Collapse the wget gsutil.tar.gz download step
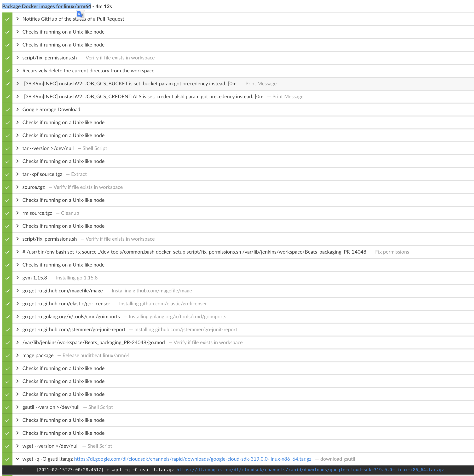The width and height of the screenshot is (474, 476). point(17,459)
